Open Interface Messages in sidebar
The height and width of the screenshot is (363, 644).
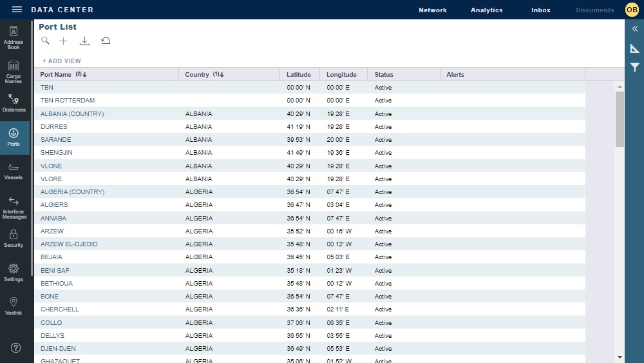[14, 208]
